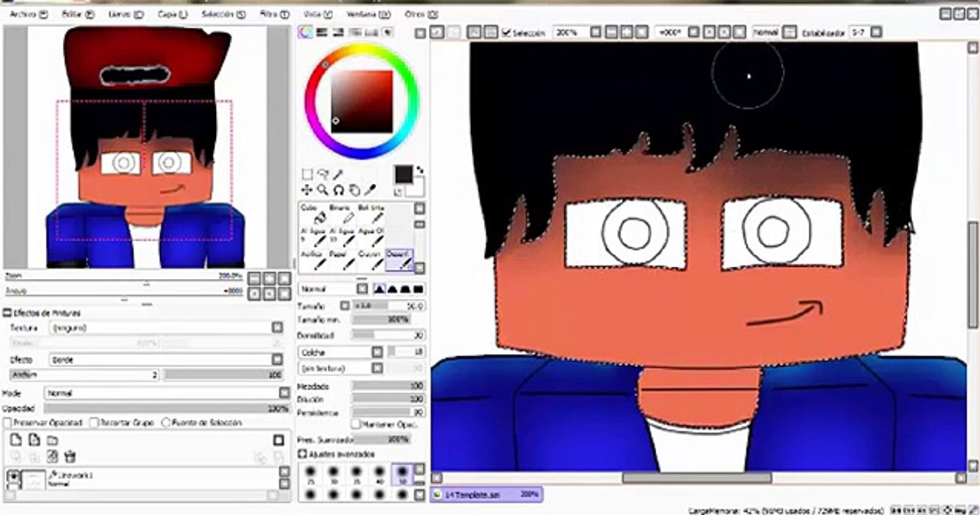Open the Lienzo menu

[125, 14]
